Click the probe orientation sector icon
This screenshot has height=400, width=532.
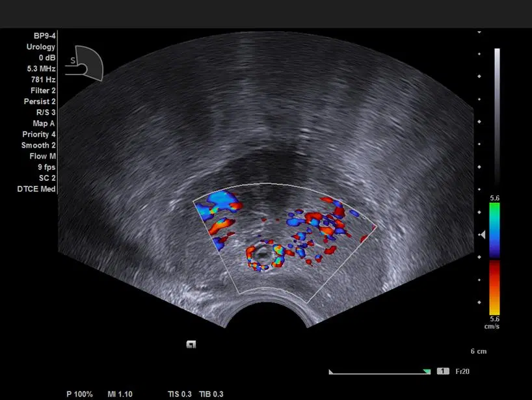pyautogui.click(x=88, y=63)
